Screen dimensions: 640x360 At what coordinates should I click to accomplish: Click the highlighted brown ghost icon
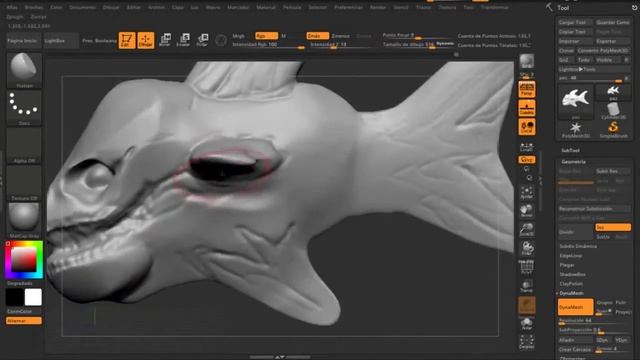527,305
